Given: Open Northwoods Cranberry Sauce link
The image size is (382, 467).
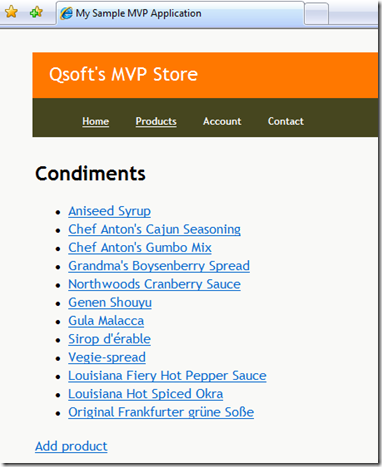Looking at the screenshot, I should pyautogui.click(x=154, y=284).
